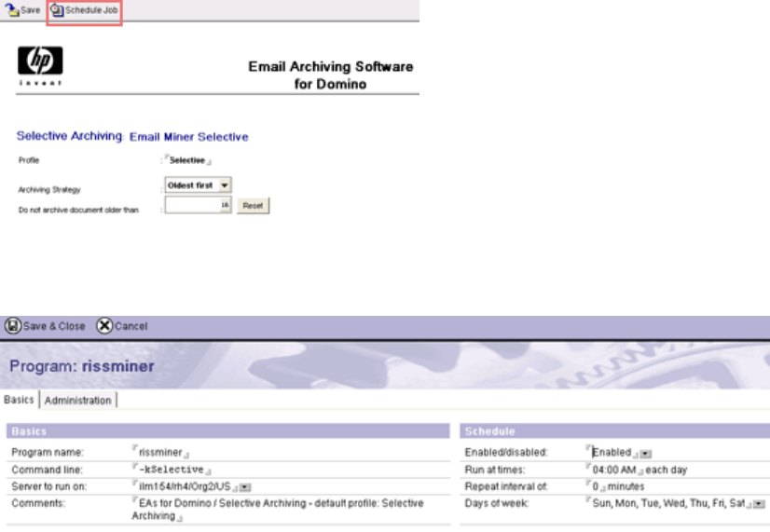Screen dimensions: 770x532
Task: Open the Archiving Strategy dropdown
Action: (x=225, y=185)
